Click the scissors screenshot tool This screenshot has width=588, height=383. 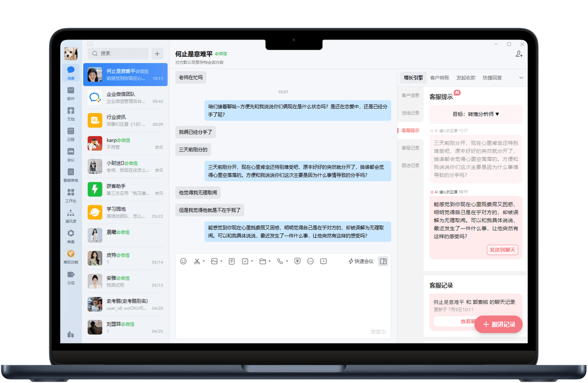click(197, 261)
